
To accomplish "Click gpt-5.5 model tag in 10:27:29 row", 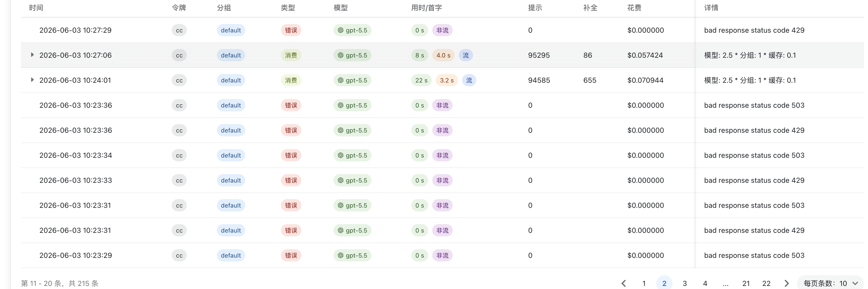I will (352, 30).
